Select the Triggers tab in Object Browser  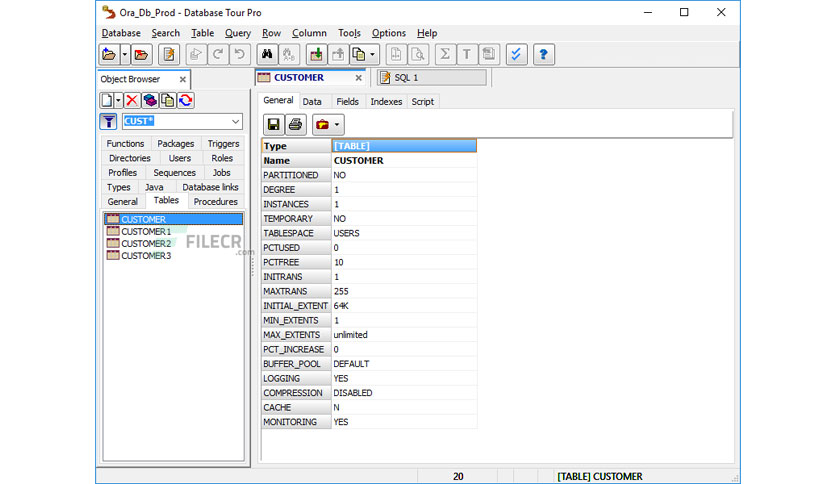223,143
